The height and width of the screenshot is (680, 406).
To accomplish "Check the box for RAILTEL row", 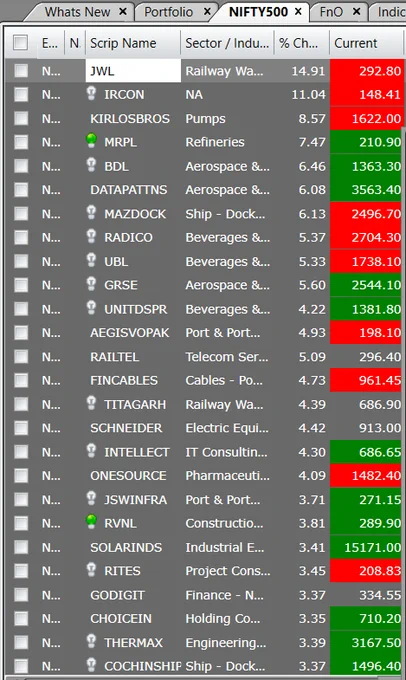I will 21,356.
